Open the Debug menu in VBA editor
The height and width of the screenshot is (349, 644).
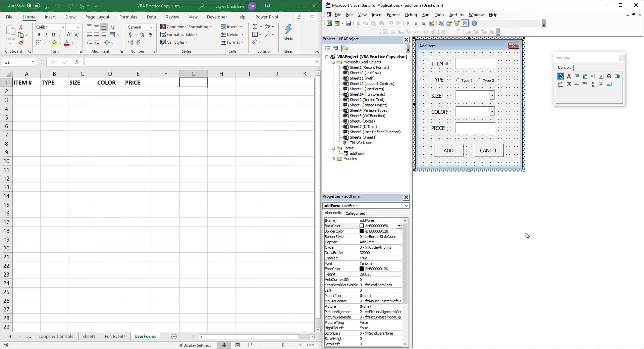coord(411,15)
